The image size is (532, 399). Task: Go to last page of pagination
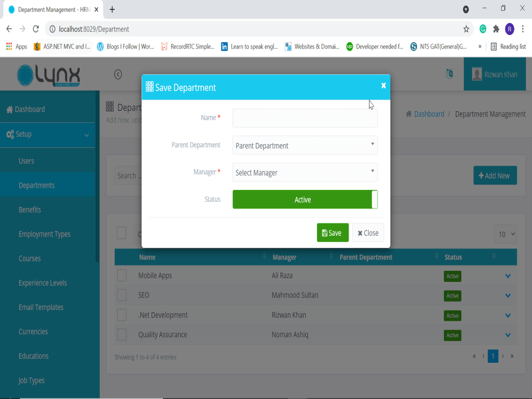click(x=512, y=356)
